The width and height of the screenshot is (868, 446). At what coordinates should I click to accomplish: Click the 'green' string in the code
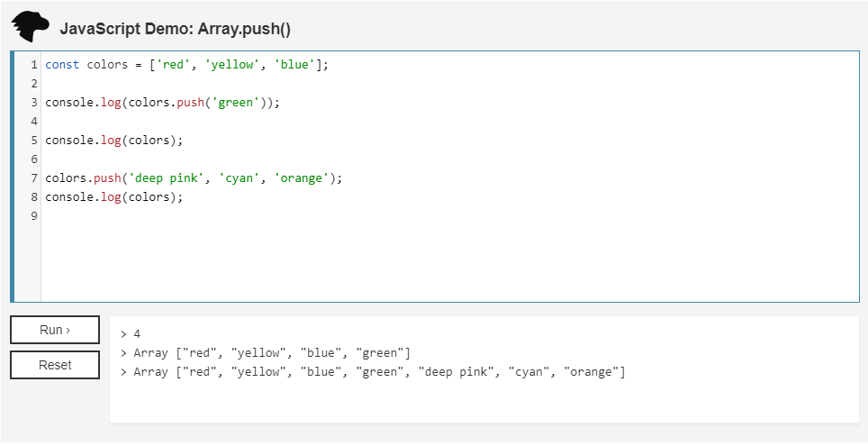pyautogui.click(x=235, y=103)
